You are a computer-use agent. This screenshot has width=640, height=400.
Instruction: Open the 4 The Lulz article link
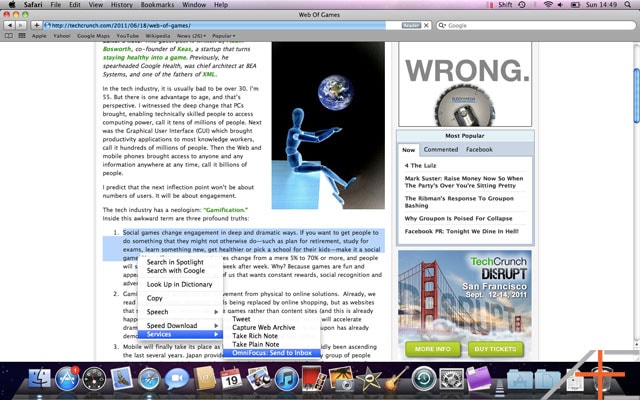(x=420, y=166)
